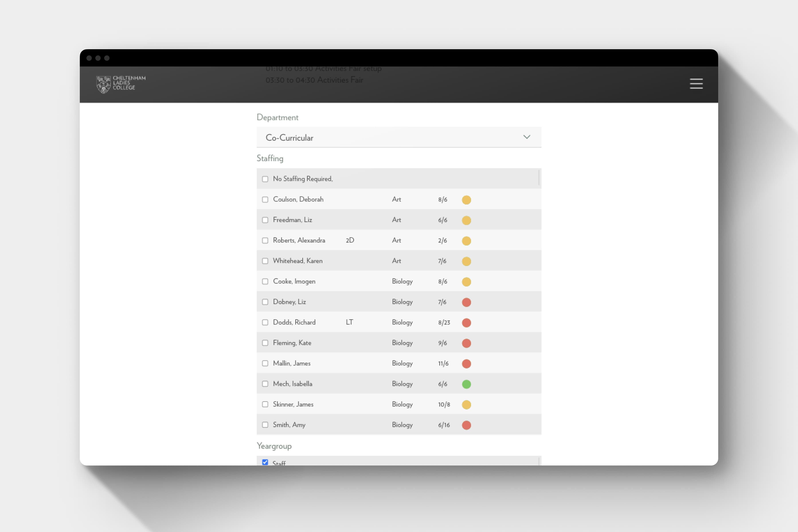The width and height of the screenshot is (798, 532).
Task: Tick the Dodds, Richard checkbox
Action: pos(265,322)
